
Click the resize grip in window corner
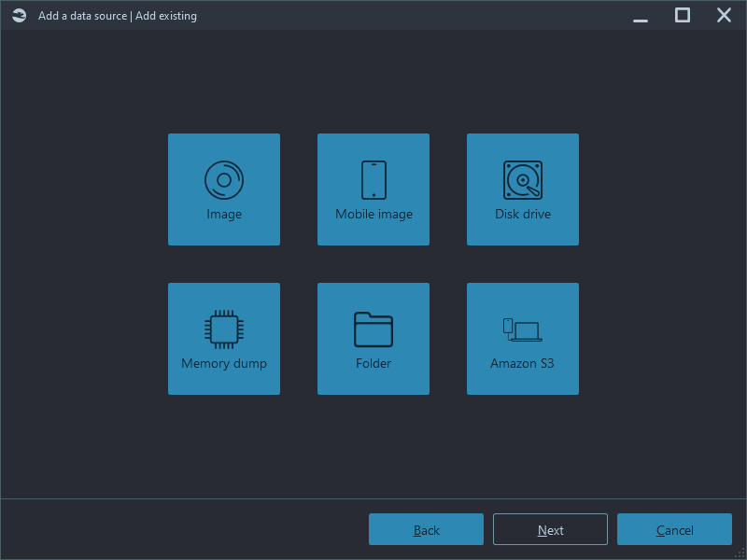740,553
